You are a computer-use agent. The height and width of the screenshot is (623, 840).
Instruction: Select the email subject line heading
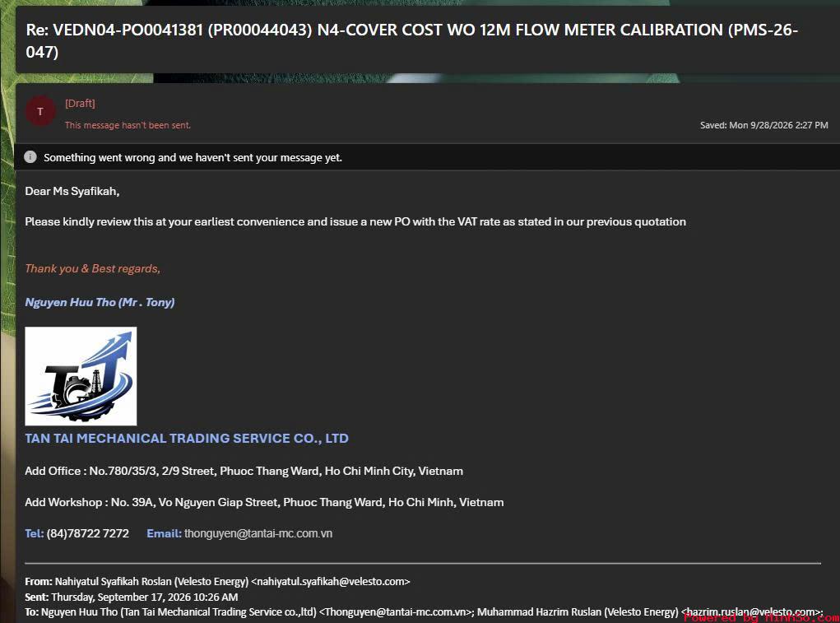click(x=412, y=40)
